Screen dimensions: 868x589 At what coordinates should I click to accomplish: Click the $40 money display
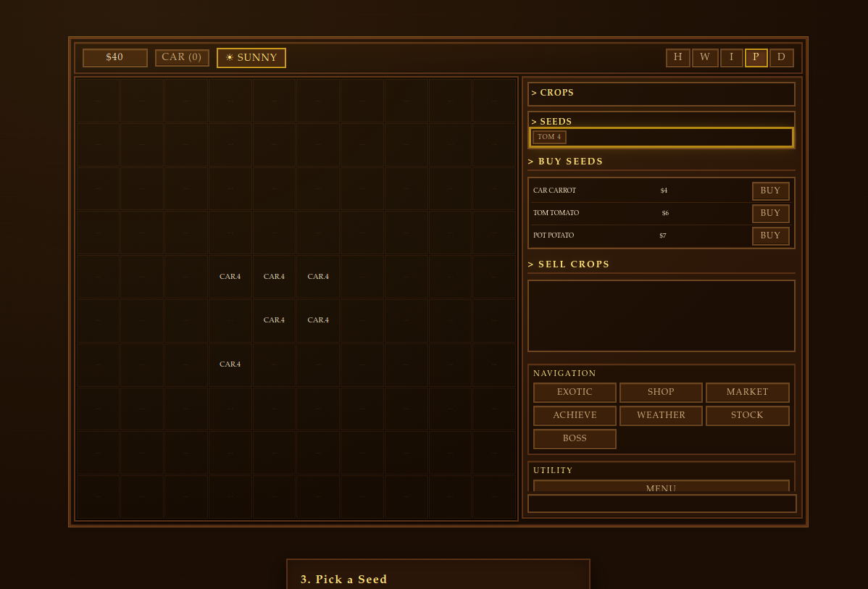click(114, 57)
